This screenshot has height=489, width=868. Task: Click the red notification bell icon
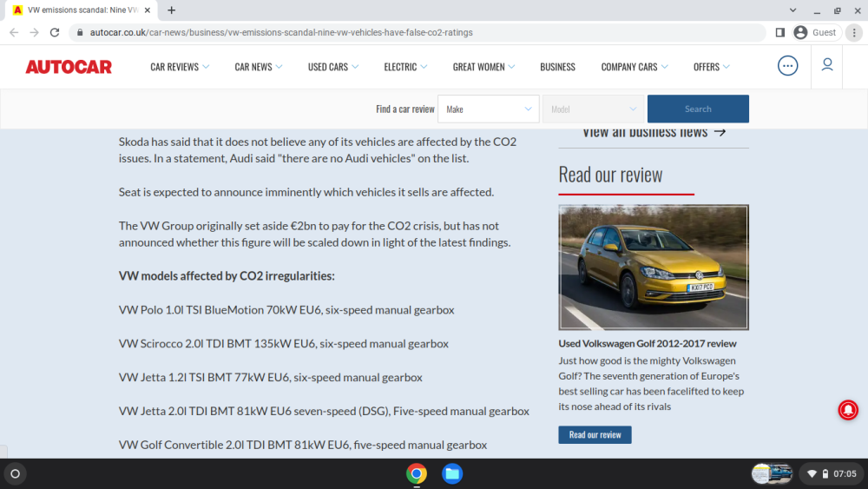(847, 410)
